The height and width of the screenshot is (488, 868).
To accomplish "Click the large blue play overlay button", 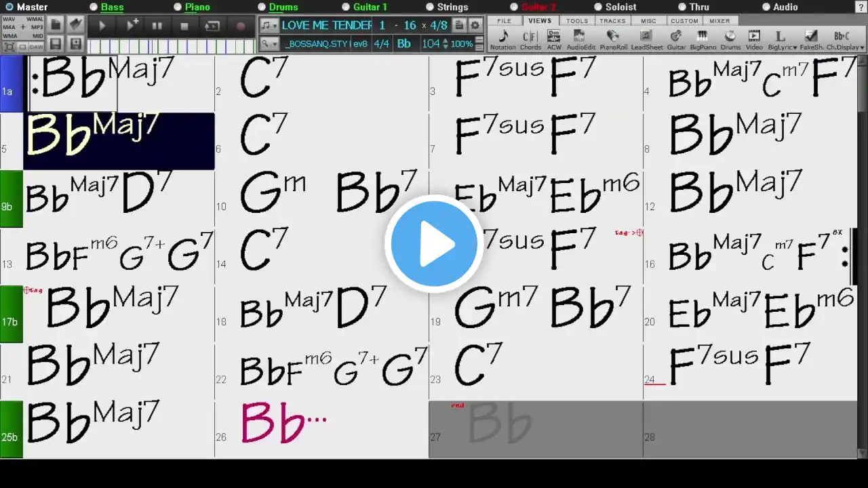I will click(434, 244).
